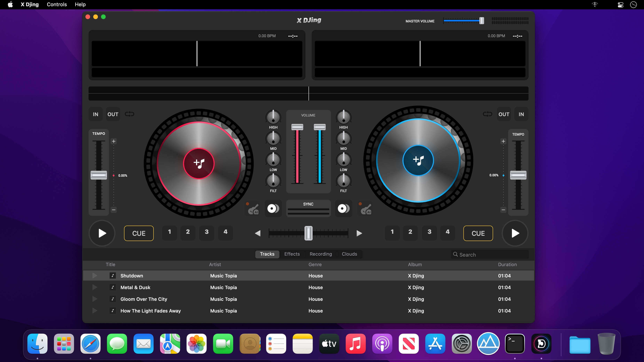Click the Metal & Dusk note icon

click(113, 287)
